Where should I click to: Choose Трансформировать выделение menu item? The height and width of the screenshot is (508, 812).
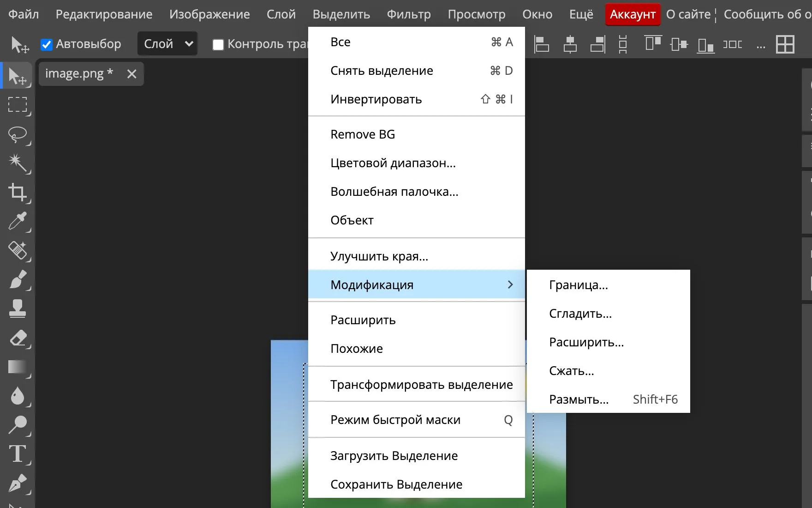coord(416,385)
